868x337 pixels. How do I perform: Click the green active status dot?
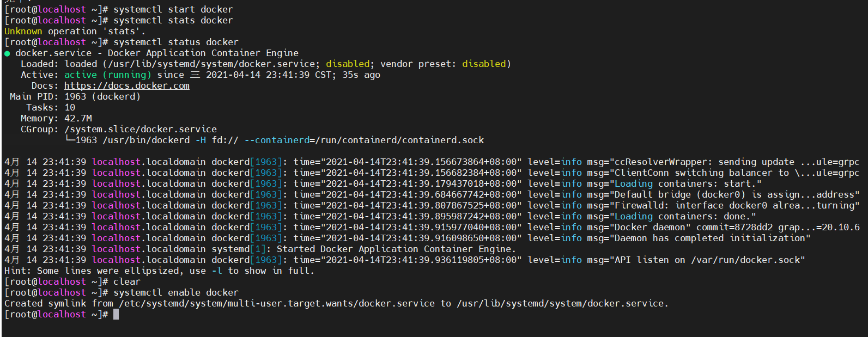tap(7, 53)
